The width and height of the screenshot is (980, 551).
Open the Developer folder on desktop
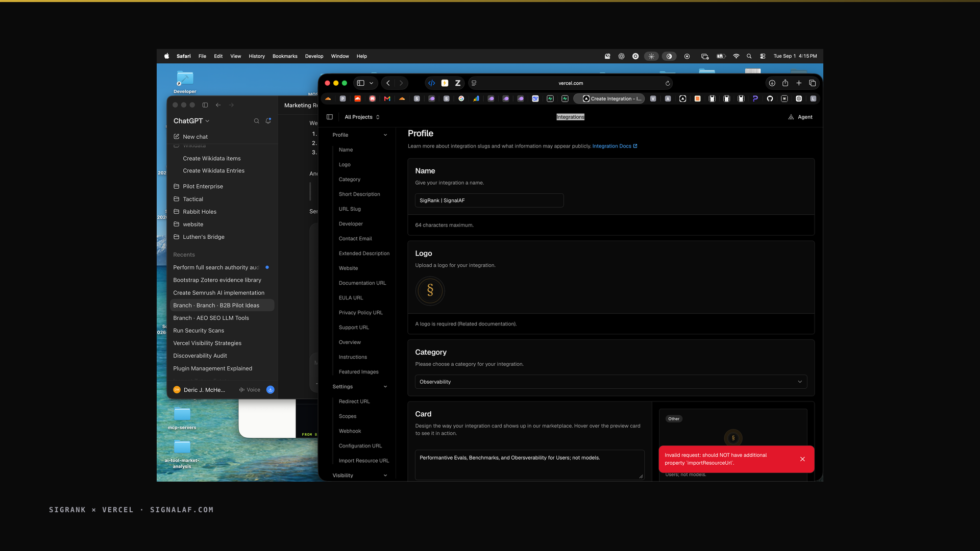point(185,82)
